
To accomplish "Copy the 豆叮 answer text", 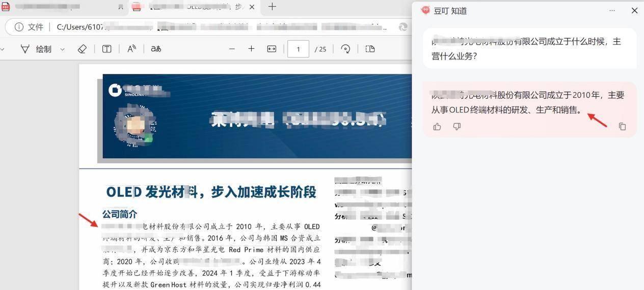I will tap(622, 127).
